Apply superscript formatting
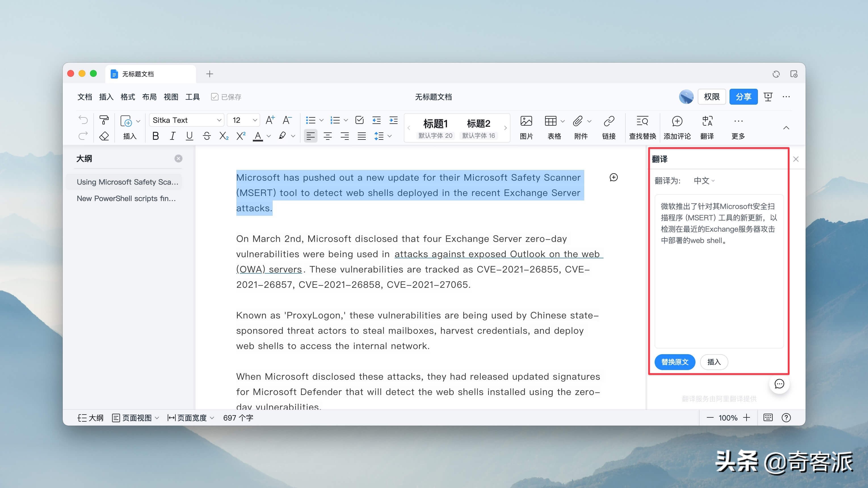Viewport: 868px width, 488px height. (x=241, y=136)
